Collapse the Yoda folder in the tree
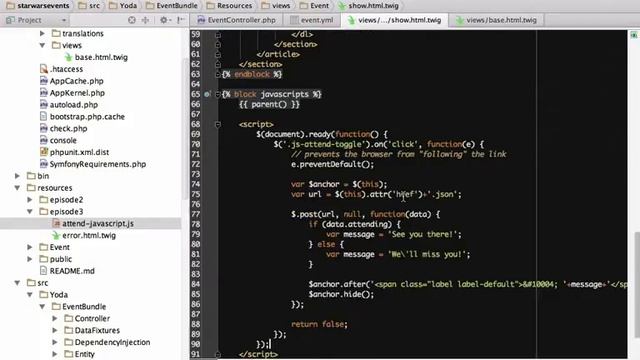This screenshot has width=640, height=360. coord(30,294)
